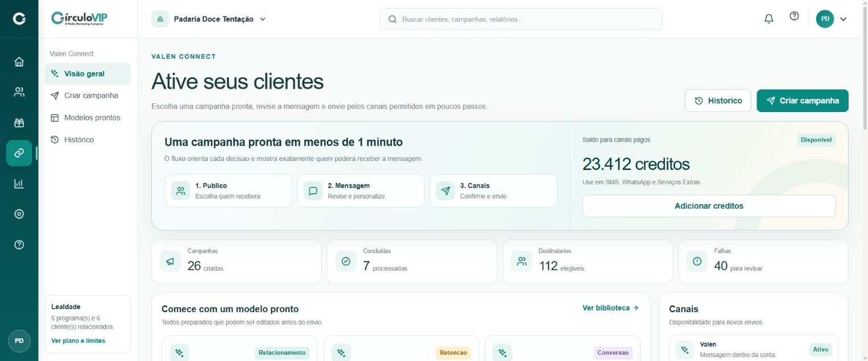Viewport: 868px width, 361px height.
Task: Click the 40 para revisar count
Action: pos(738,266)
